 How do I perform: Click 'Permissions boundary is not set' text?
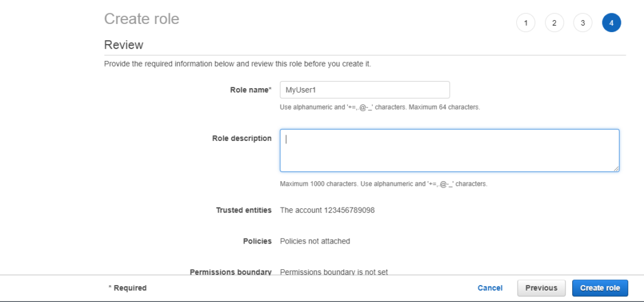(x=334, y=272)
